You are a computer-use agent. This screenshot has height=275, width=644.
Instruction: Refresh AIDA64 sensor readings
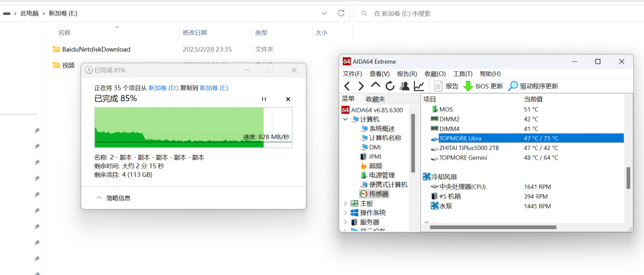390,86
